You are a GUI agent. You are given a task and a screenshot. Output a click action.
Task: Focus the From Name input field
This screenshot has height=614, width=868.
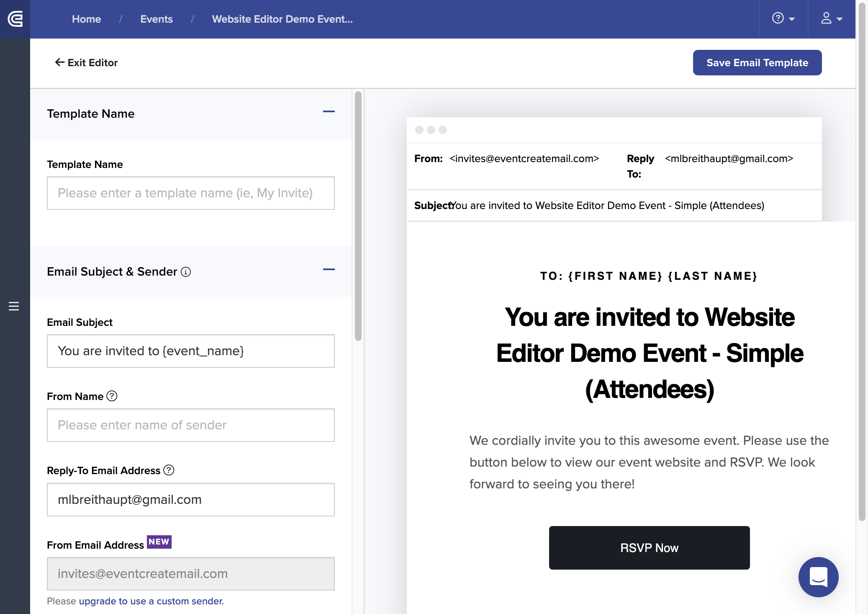pyautogui.click(x=191, y=425)
